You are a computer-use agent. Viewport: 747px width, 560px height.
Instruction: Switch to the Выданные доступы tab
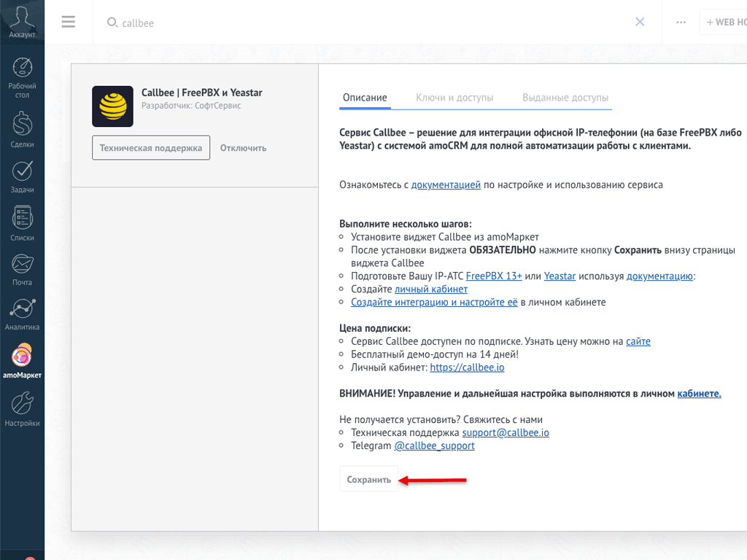566,96
